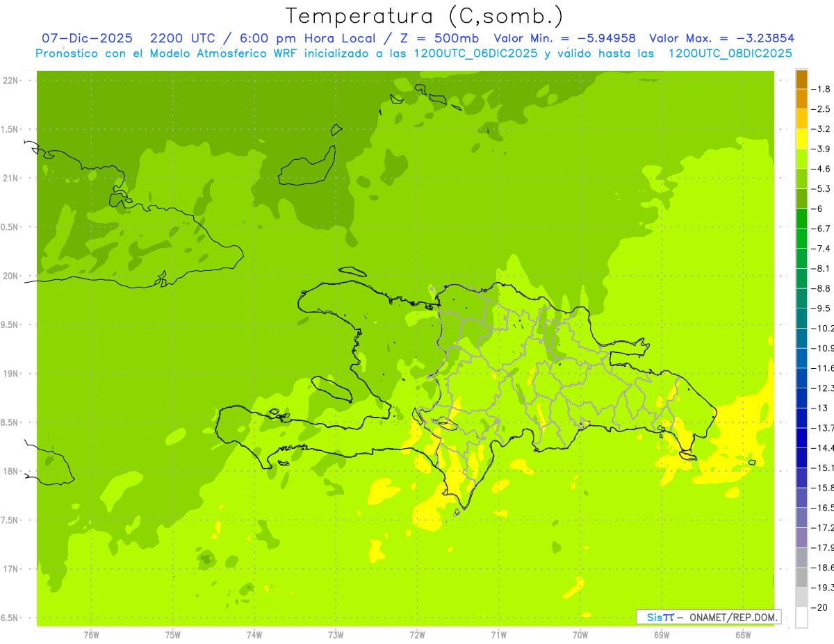Click the -6 colorbar label
834x644 pixels.
click(818, 208)
